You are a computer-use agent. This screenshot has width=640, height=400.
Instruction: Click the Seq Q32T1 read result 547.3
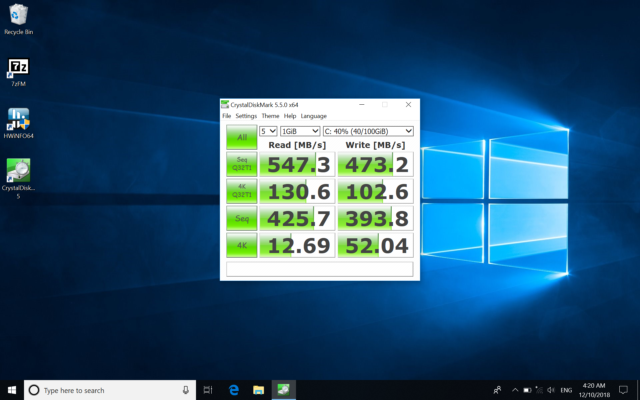tap(297, 164)
